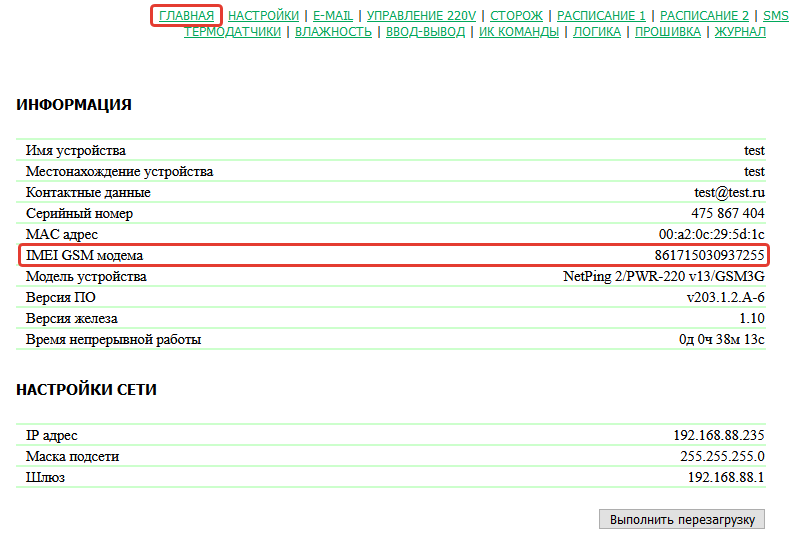The image size is (795, 540).
Task: Go to ТЕРМОДАТЧИКИ section
Action: (x=232, y=32)
